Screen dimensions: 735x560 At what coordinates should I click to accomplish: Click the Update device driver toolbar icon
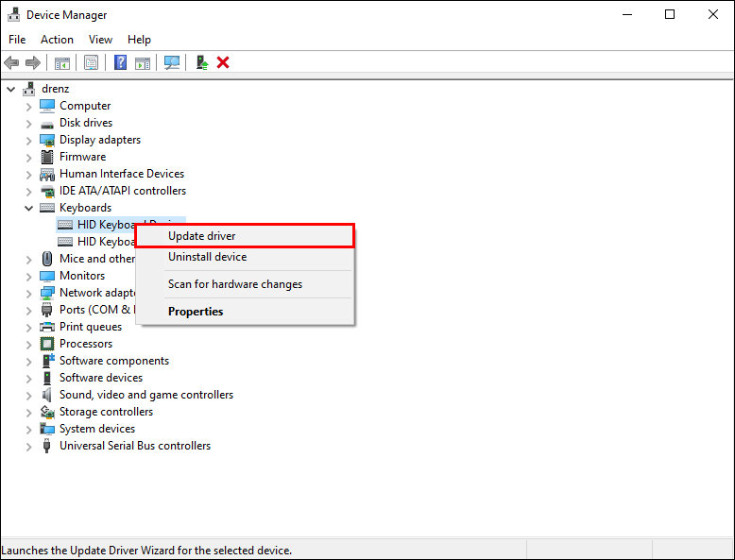point(202,62)
